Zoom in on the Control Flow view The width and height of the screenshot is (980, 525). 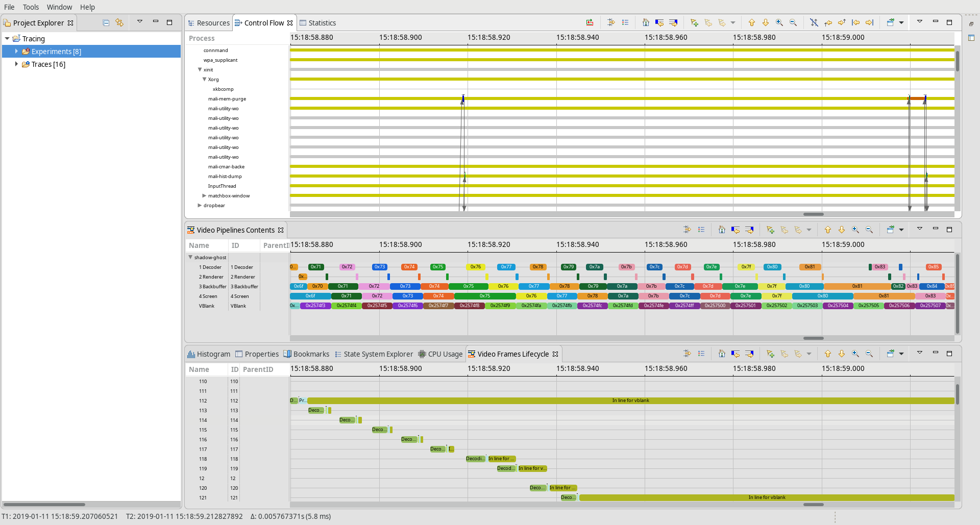pyautogui.click(x=779, y=22)
